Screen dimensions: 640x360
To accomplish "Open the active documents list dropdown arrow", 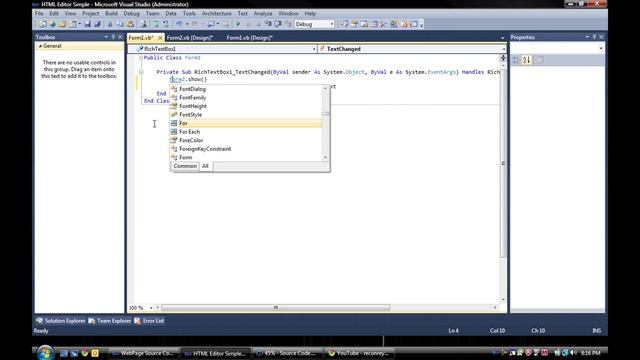I will [502, 38].
